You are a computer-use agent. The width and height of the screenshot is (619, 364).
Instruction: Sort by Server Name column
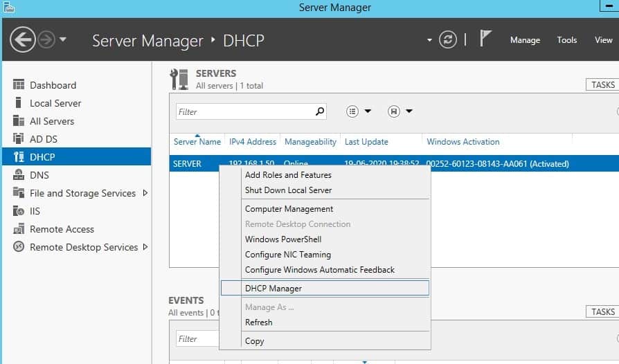point(197,142)
